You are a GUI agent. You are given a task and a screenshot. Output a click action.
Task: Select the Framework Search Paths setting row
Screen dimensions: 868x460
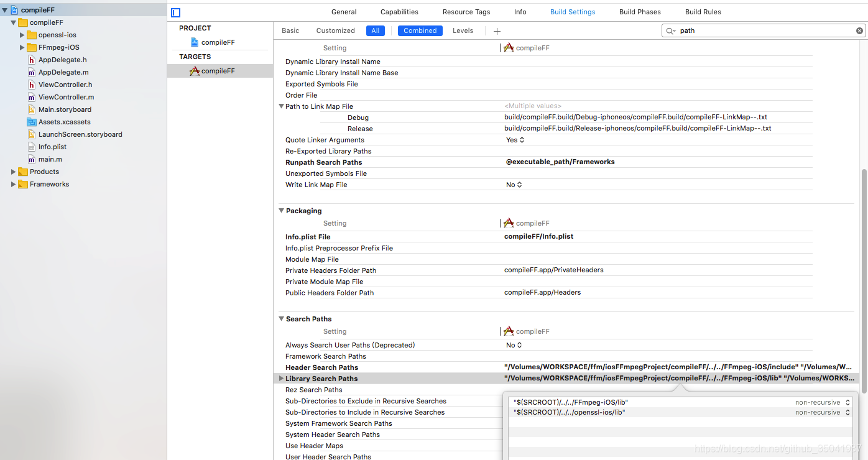(545, 356)
